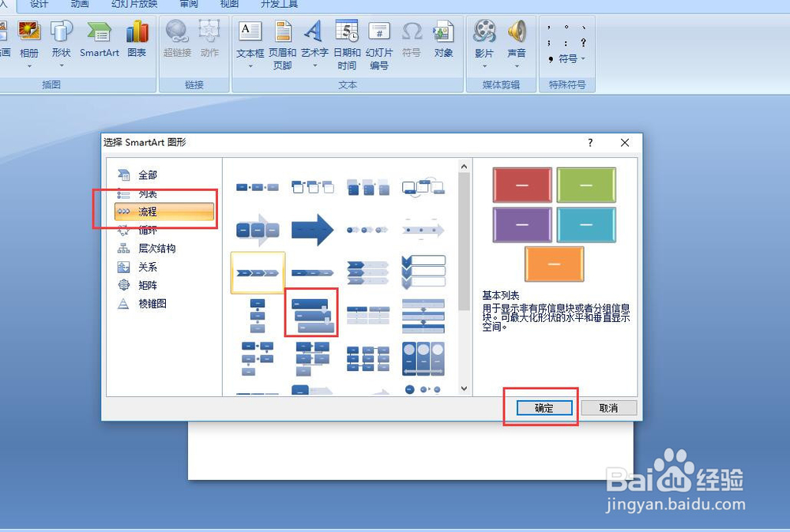The height and width of the screenshot is (532, 790).
Task: Expand the Sound (声音) dropdown arrow
Action: point(517,66)
